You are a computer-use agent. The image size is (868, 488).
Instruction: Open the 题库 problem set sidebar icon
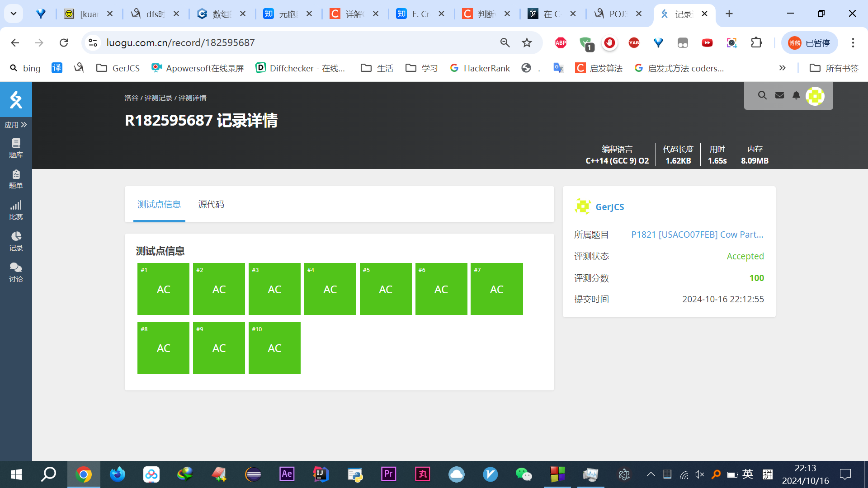point(16,148)
